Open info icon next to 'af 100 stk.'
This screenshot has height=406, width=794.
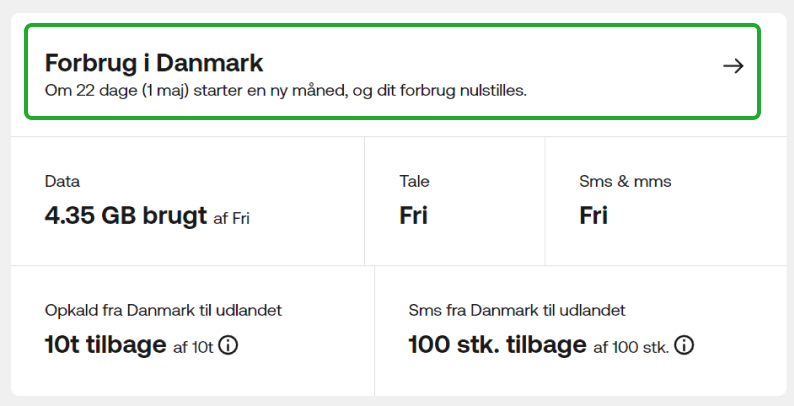(x=685, y=346)
